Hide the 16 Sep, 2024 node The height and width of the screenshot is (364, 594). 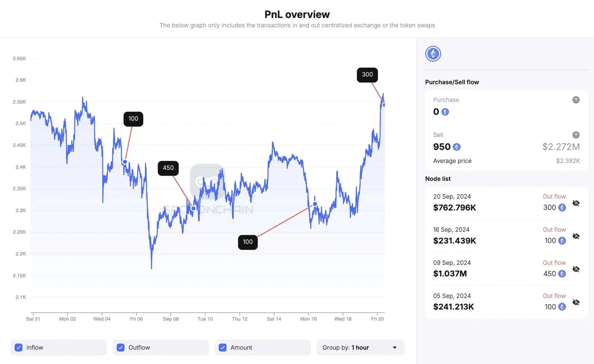pyautogui.click(x=576, y=236)
